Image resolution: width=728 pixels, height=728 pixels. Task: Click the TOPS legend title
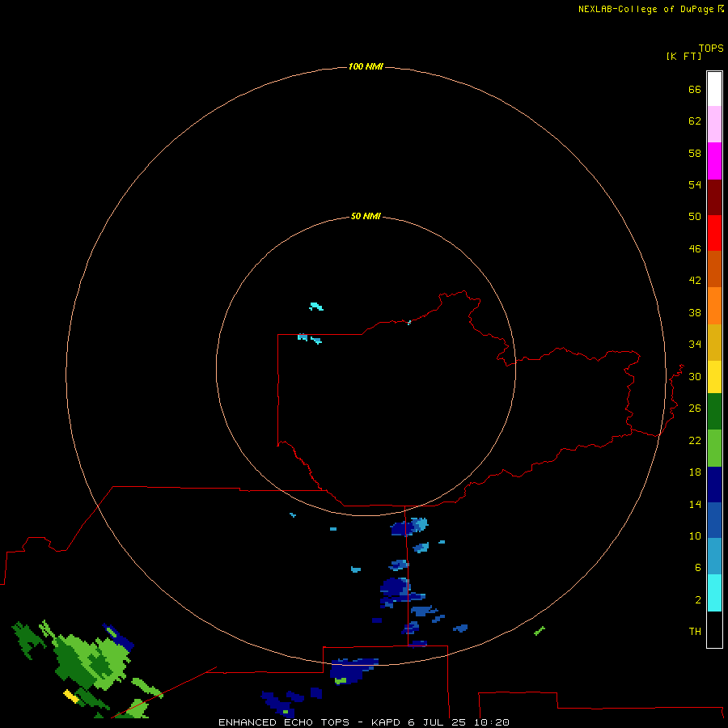click(711, 49)
